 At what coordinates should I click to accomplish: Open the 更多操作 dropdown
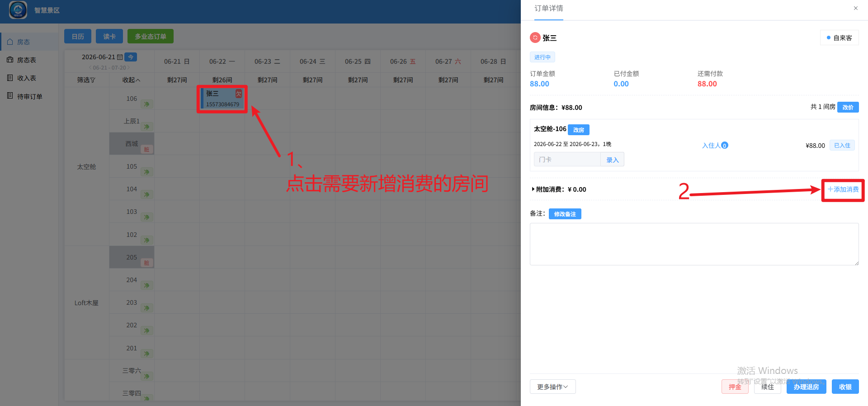(553, 387)
